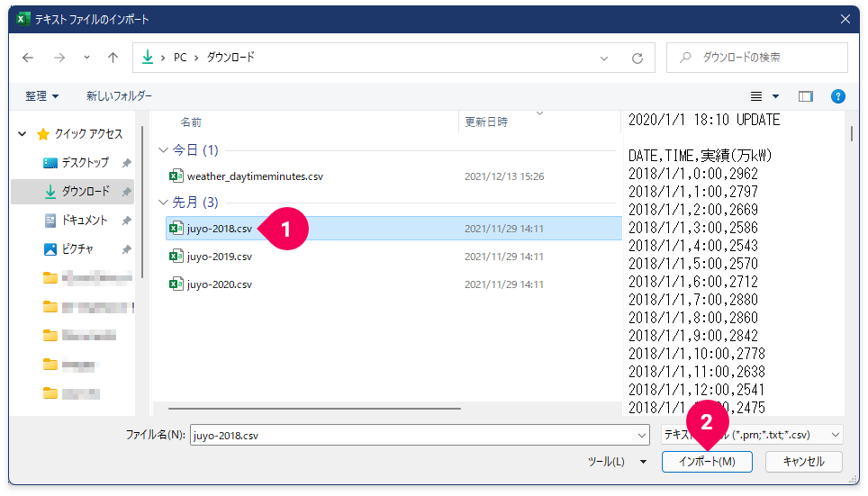Click the navigation pane vertical scrollbar
868x496 pixels.
coord(142,202)
